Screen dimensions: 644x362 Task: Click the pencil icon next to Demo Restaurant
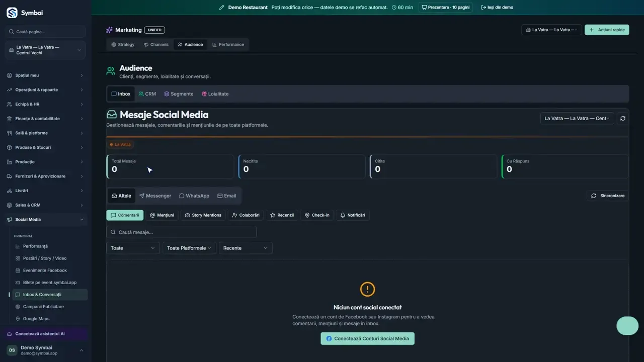pos(222,8)
